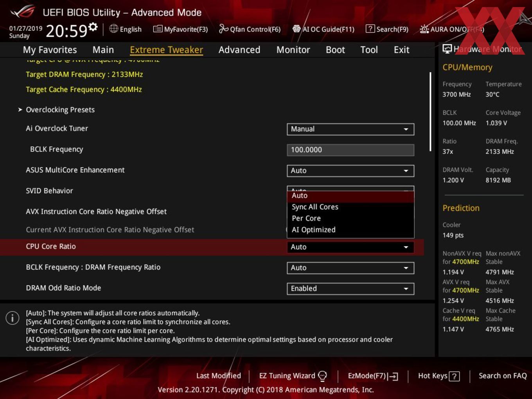Select the Extreme Tweaker tab
This screenshot has width=532, height=399.
tap(166, 50)
